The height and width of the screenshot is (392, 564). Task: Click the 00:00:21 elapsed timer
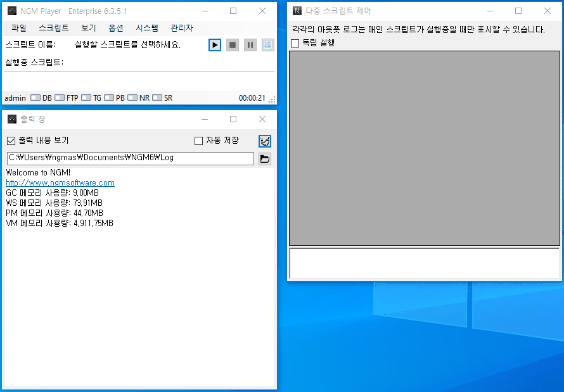[252, 98]
